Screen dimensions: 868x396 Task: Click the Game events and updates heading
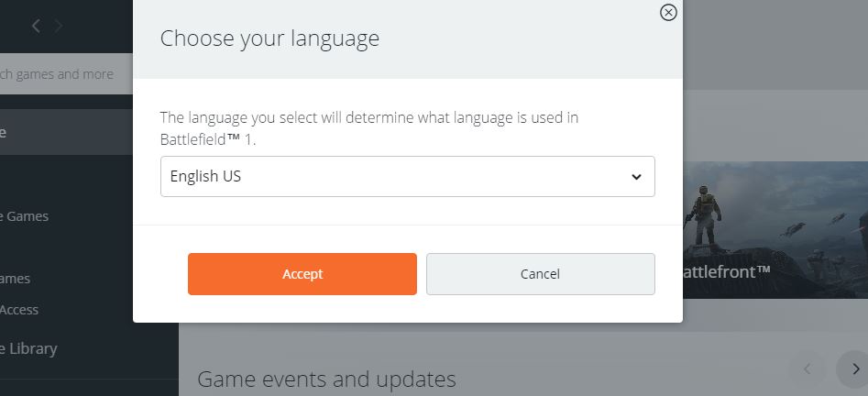pos(326,379)
